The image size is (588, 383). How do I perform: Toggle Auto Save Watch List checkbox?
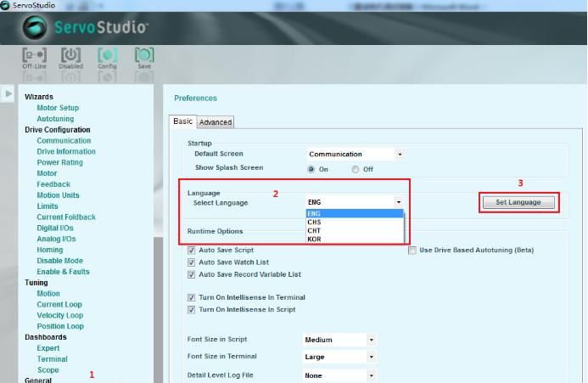[191, 262]
